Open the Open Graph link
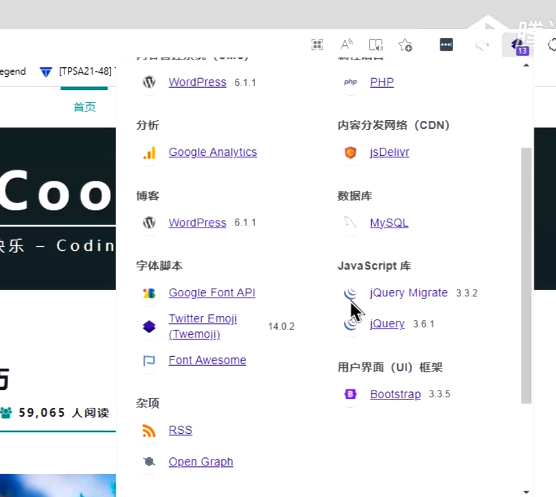Image resolution: width=556 pixels, height=497 pixels. (201, 462)
